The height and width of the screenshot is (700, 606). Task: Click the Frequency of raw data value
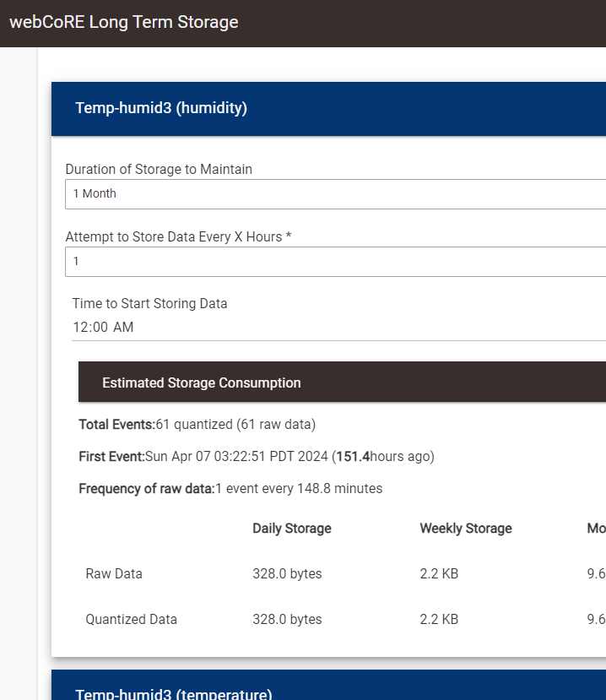coord(279,488)
